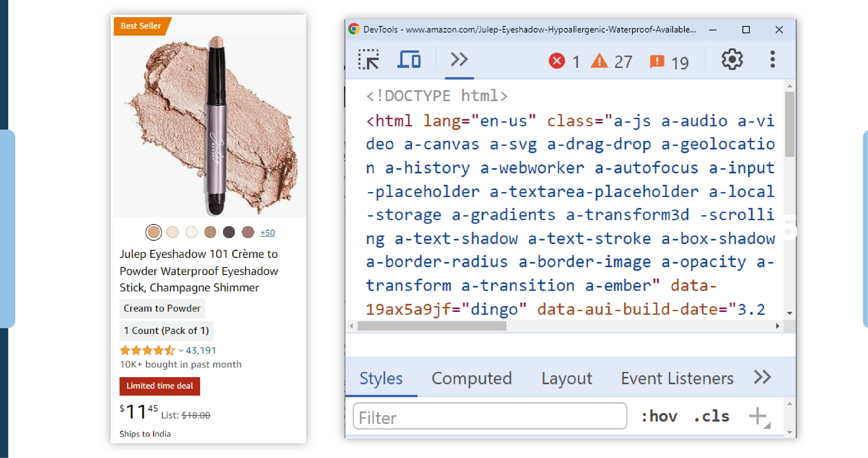The width and height of the screenshot is (868, 458).
Task: Open the star rating popover chevron
Action: (181, 350)
